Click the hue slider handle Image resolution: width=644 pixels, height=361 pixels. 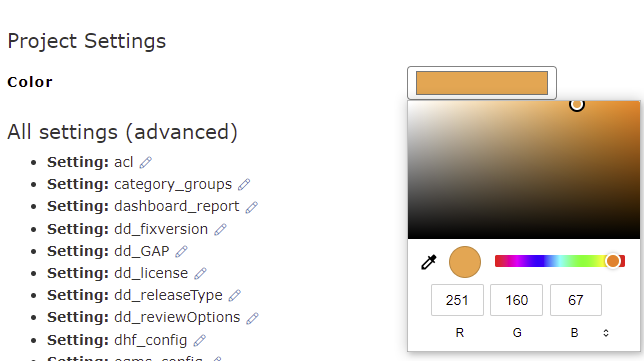pyautogui.click(x=613, y=261)
